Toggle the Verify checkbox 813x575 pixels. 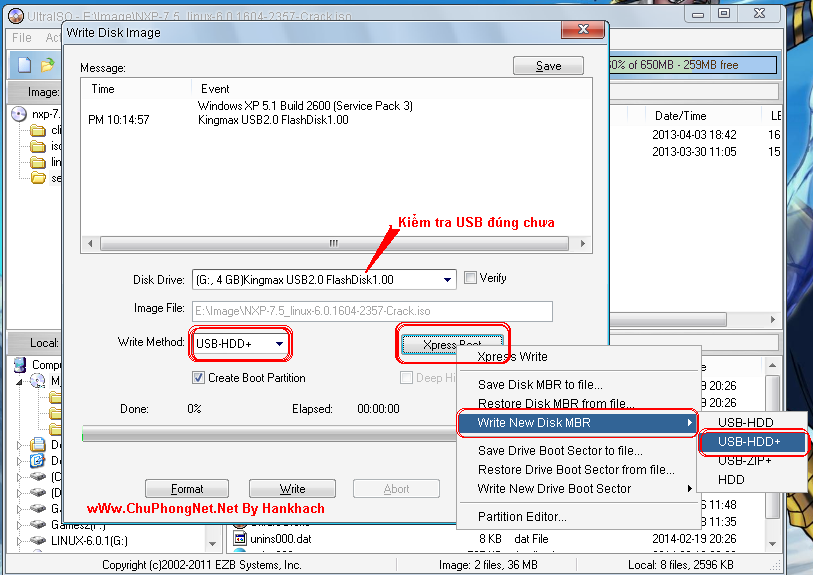pyautogui.click(x=470, y=277)
